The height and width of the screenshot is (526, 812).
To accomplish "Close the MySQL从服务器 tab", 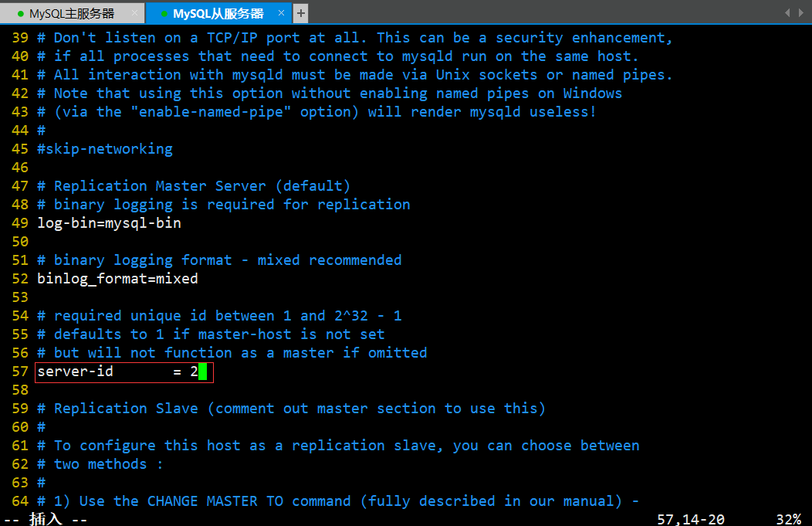I will (x=283, y=13).
